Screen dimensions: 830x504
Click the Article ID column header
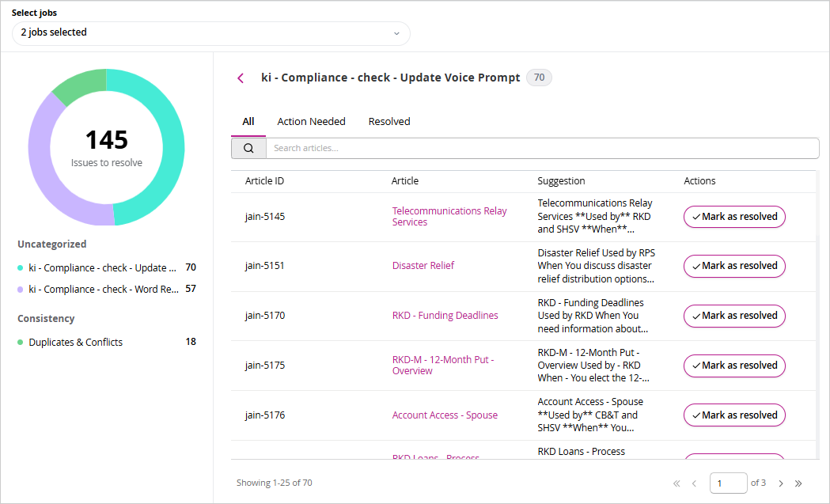[x=265, y=181]
